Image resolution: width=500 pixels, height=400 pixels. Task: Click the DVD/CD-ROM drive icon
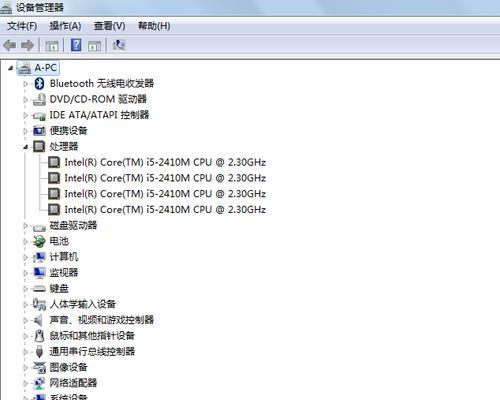pyautogui.click(x=39, y=99)
